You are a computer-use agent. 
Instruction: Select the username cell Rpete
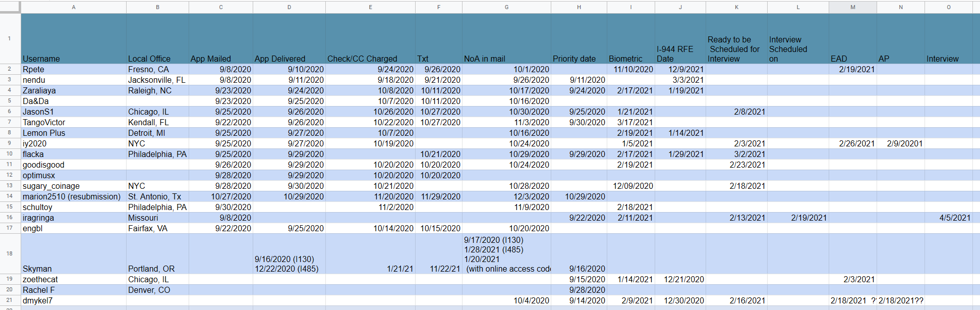74,69
